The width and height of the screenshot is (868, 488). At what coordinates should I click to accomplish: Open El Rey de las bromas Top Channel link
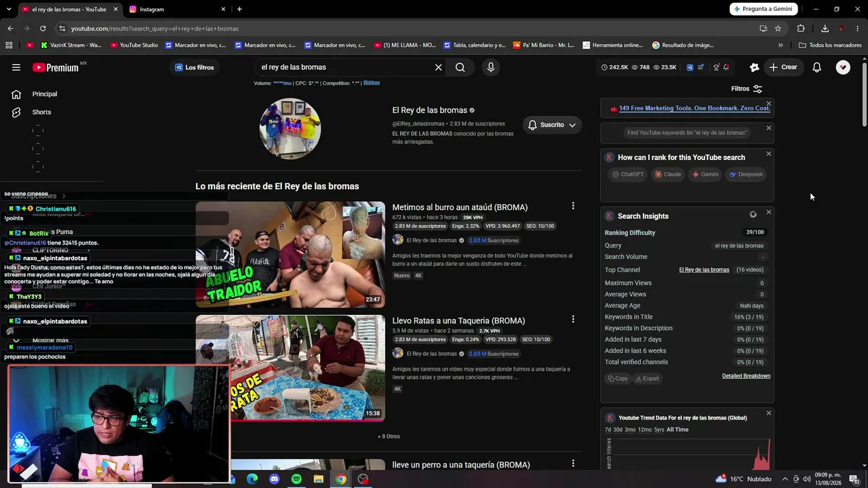coord(704,270)
